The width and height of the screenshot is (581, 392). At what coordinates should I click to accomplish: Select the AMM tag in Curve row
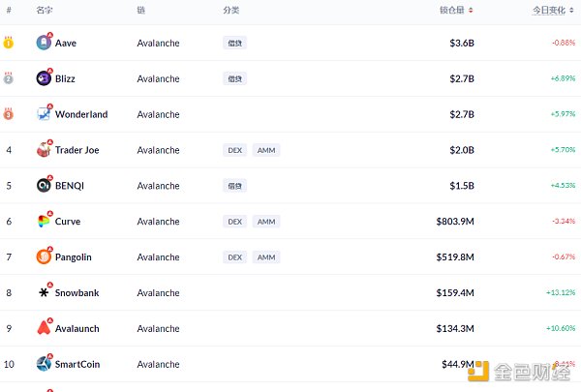[266, 222]
